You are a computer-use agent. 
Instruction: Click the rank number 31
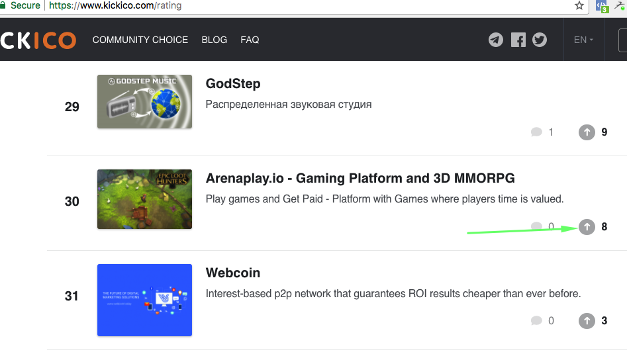tap(72, 296)
